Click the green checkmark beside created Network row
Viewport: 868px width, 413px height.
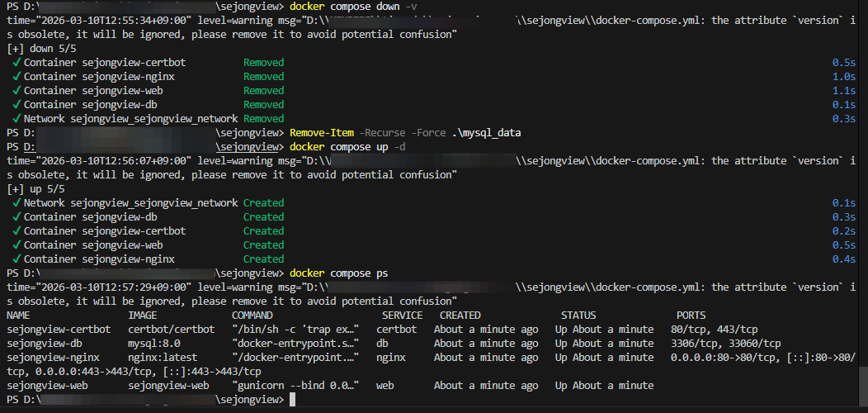17,203
